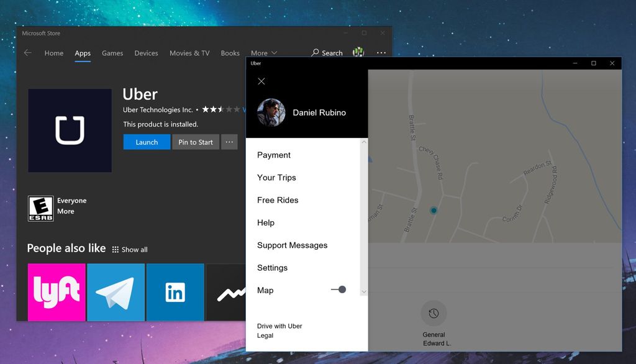Open Settings in the Uber menu
The height and width of the screenshot is (364, 636).
point(272,268)
